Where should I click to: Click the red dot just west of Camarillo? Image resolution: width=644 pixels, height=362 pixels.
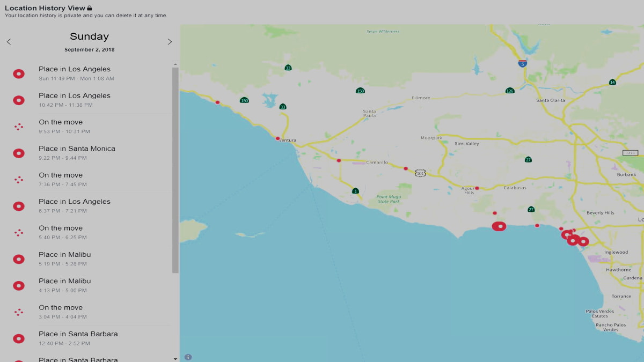(339, 160)
